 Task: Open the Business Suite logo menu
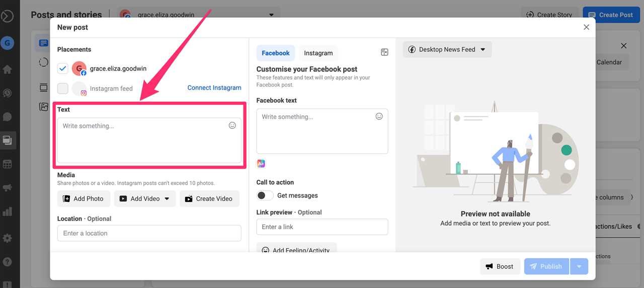(7, 16)
